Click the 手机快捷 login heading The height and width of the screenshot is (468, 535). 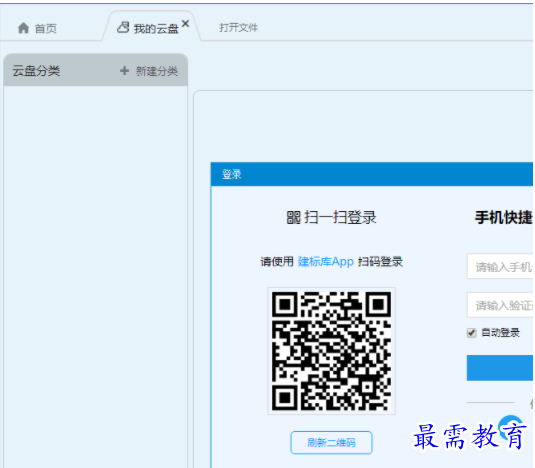(504, 217)
